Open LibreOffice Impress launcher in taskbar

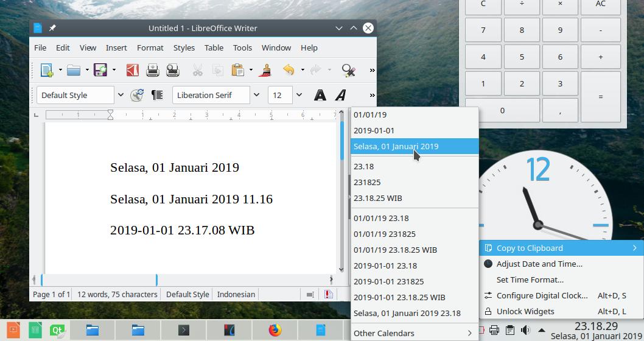tap(13, 330)
